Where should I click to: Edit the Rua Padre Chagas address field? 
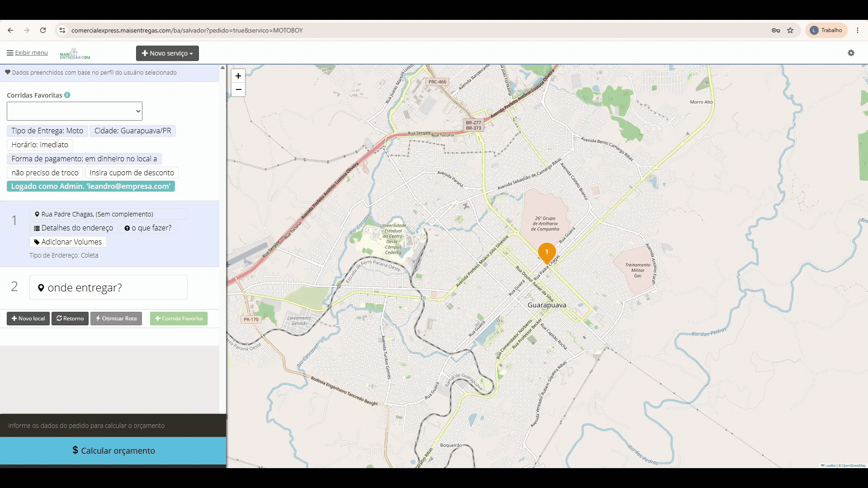click(108, 214)
